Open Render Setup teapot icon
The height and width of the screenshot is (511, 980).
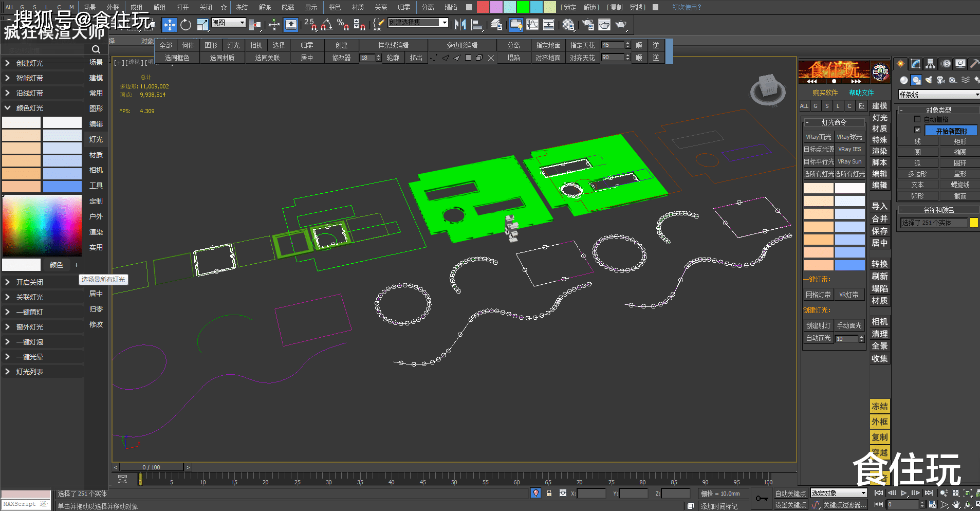(588, 24)
